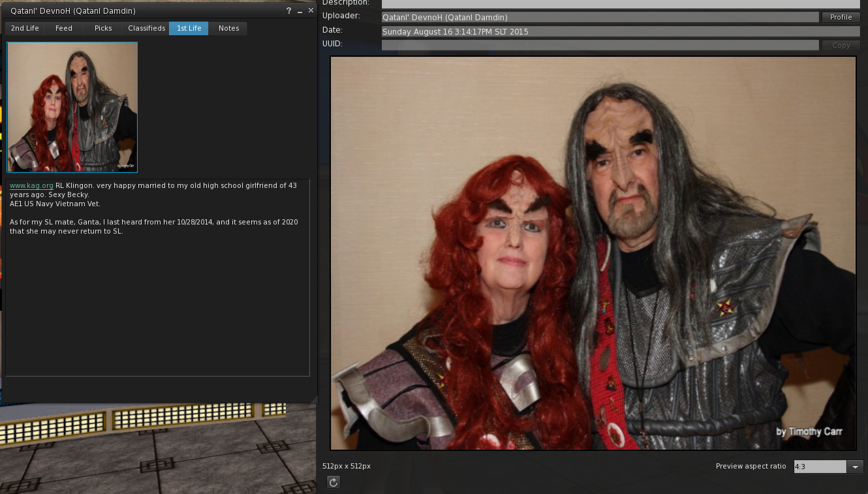Click the help question mark icon in profile window
Screen dimensions: 868x494
coord(289,11)
